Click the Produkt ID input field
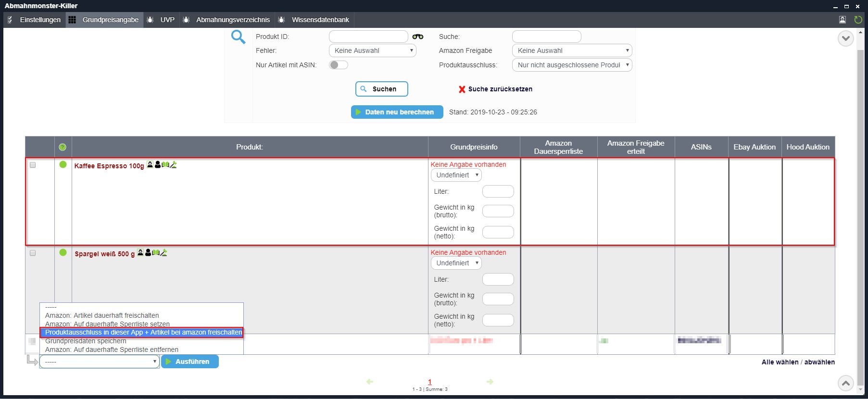 coord(368,37)
